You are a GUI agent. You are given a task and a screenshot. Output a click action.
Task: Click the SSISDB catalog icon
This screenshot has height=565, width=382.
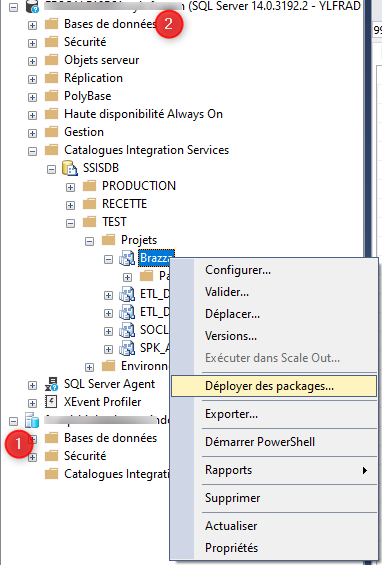pyautogui.click(x=70, y=168)
